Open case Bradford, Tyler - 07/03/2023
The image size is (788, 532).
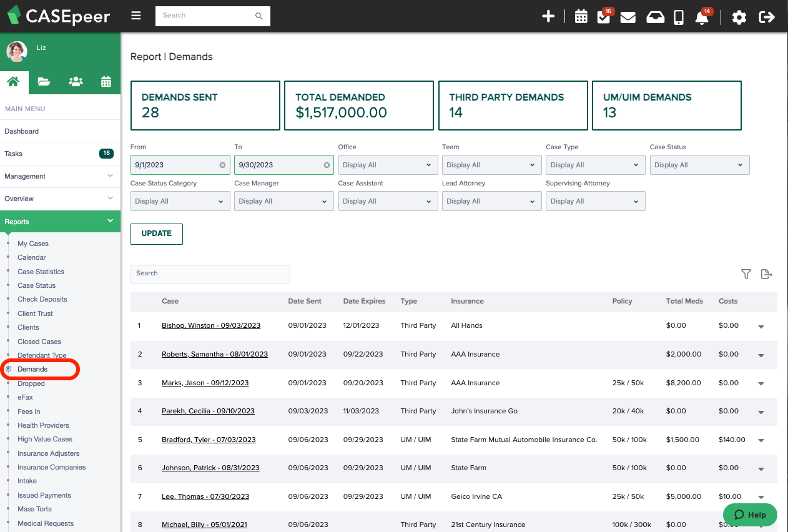coord(209,440)
